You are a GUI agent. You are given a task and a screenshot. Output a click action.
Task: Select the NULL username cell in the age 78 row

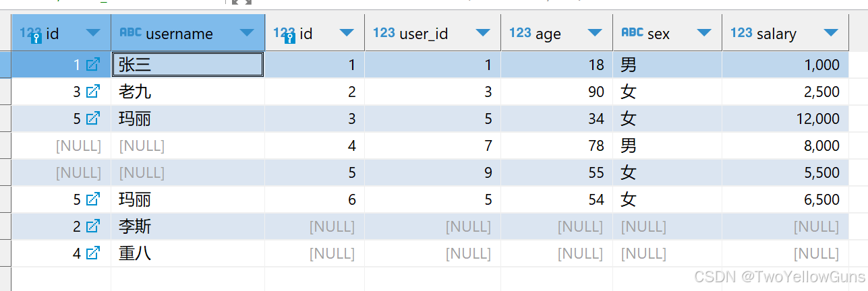(187, 145)
